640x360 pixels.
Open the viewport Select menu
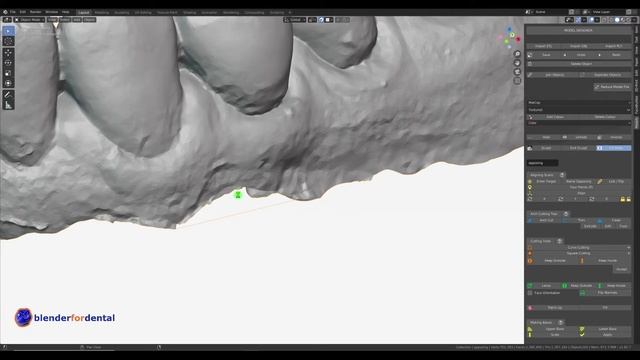[x=65, y=20]
